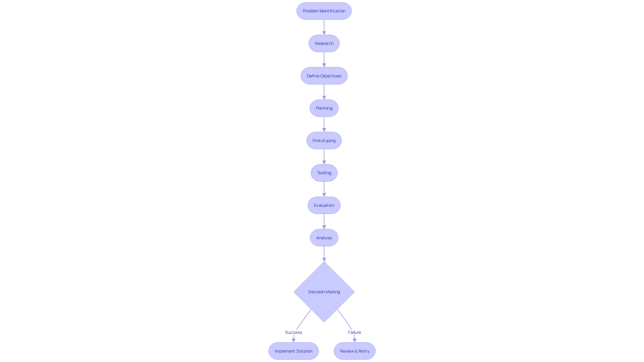
Task: Click the Research process node
Action: (x=324, y=43)
